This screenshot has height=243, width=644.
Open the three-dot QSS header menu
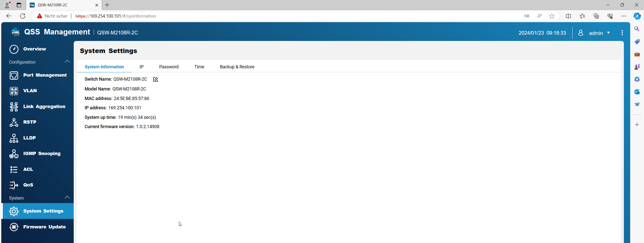pos(622,33)
